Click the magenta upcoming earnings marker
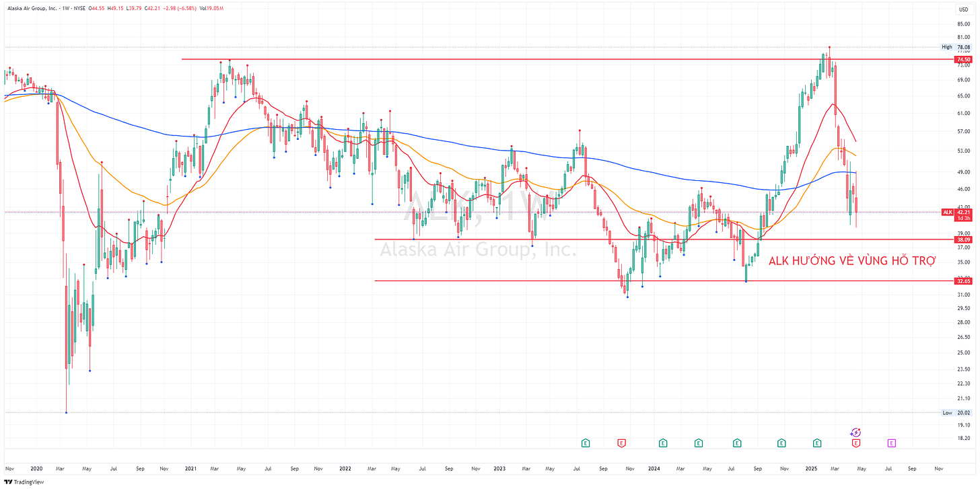 pyautogui.click(x=891, y=443)
